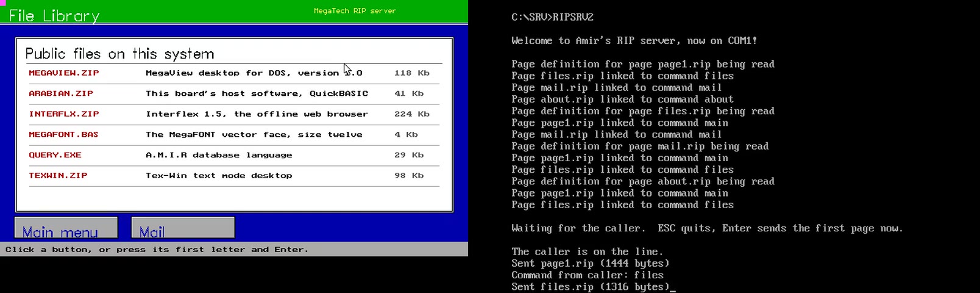Click 'Waiting for the caller' console line
The height and width of the screenshot is (293, 980).
tap(707, 228)
